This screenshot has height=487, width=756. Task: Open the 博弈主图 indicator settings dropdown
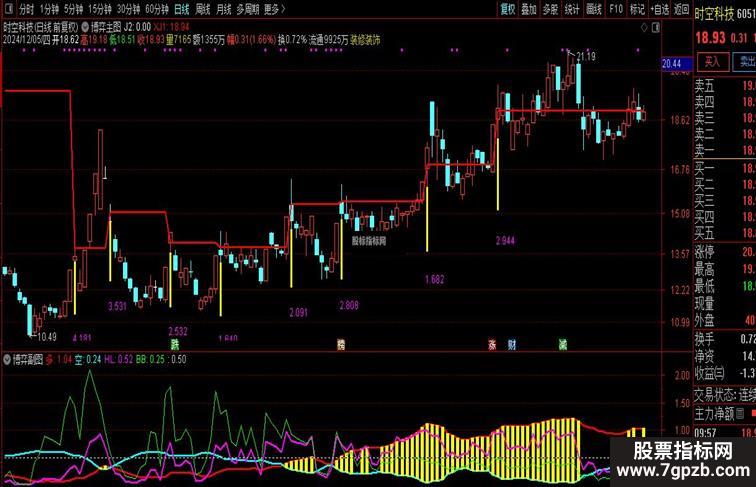(85, 27)
